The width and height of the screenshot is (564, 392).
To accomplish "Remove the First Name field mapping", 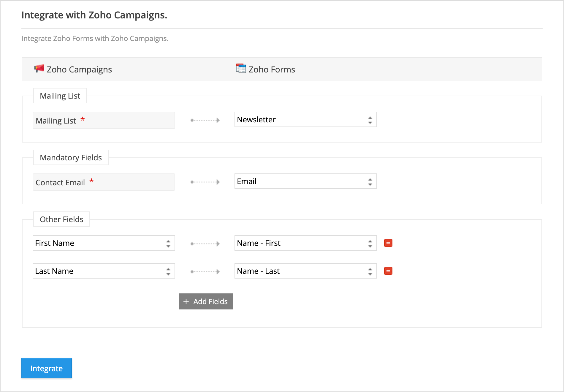I will pyautogui.click(x=388, y=243).
